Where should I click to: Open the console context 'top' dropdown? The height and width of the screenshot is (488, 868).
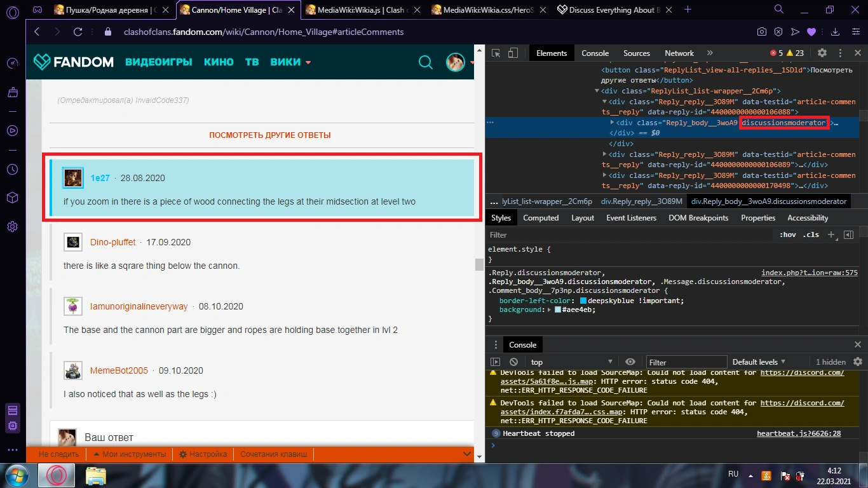click(x=572, y=362)
